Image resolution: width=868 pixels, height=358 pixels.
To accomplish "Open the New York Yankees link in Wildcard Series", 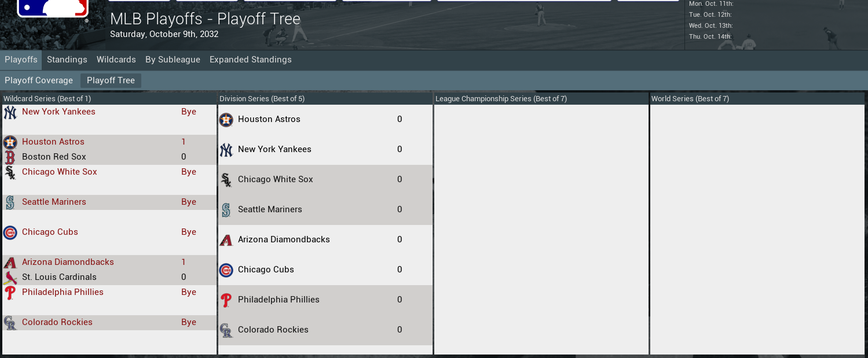I will click(x=58, y=112).
